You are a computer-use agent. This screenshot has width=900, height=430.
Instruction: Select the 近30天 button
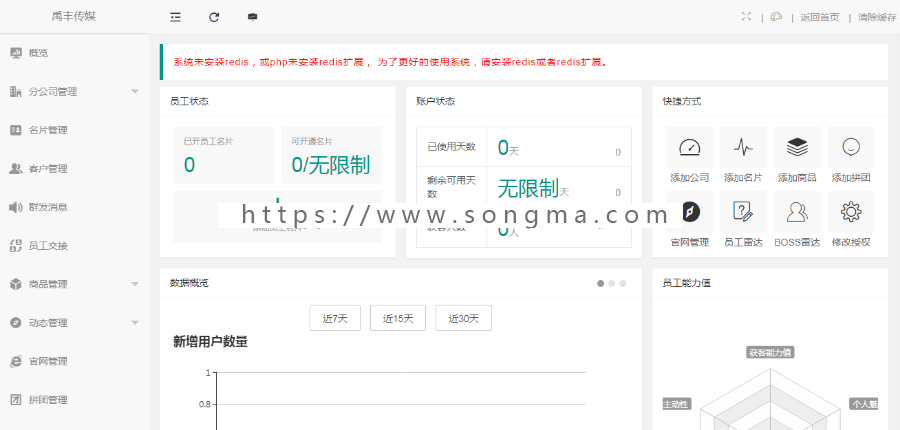tap(463, 318)
